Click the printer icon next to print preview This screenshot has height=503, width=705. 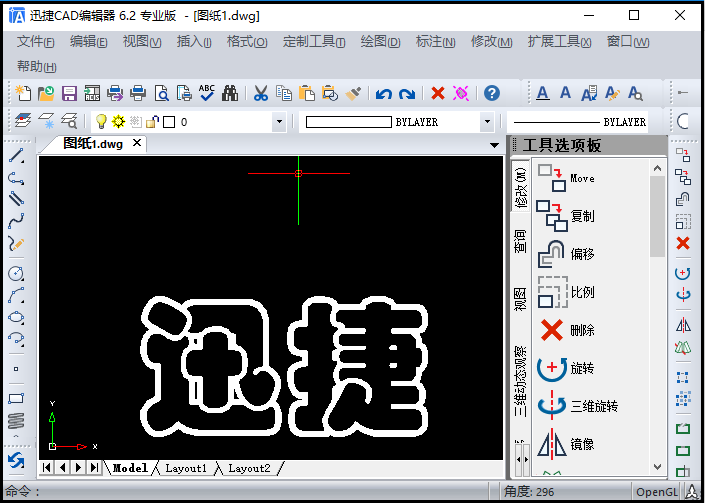138,93
